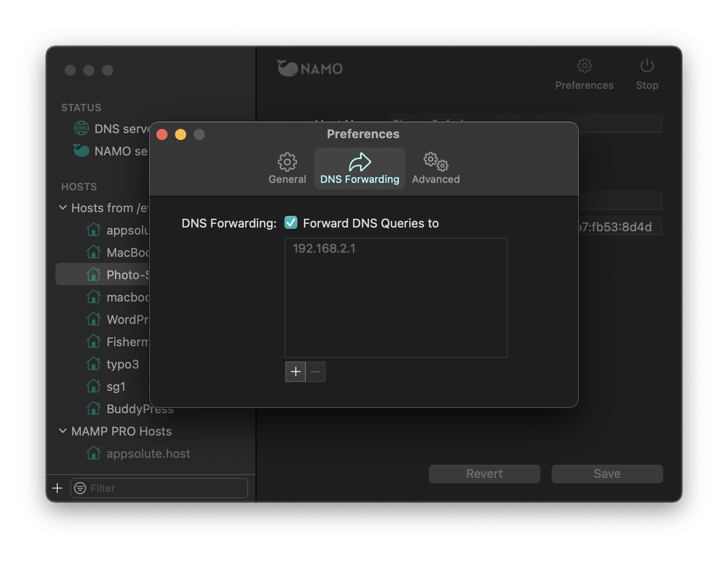Switch to the DNS Forwarding tab
Viewport: 728px width, 563px height.
click(360, 168)
